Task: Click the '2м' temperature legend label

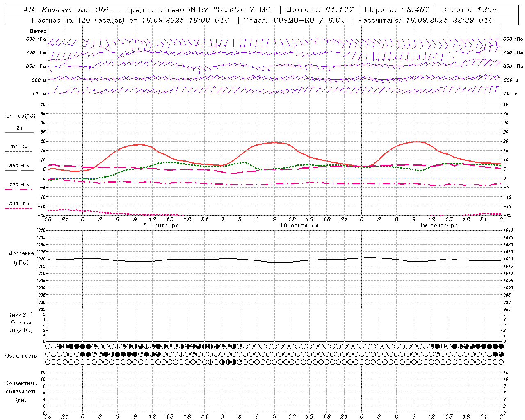Action: 19,128
